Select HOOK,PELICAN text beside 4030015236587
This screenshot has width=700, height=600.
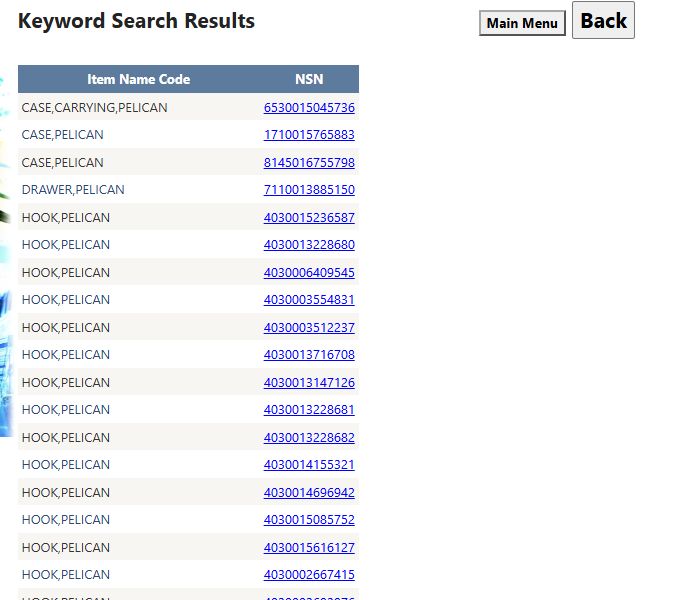[66, 217]
